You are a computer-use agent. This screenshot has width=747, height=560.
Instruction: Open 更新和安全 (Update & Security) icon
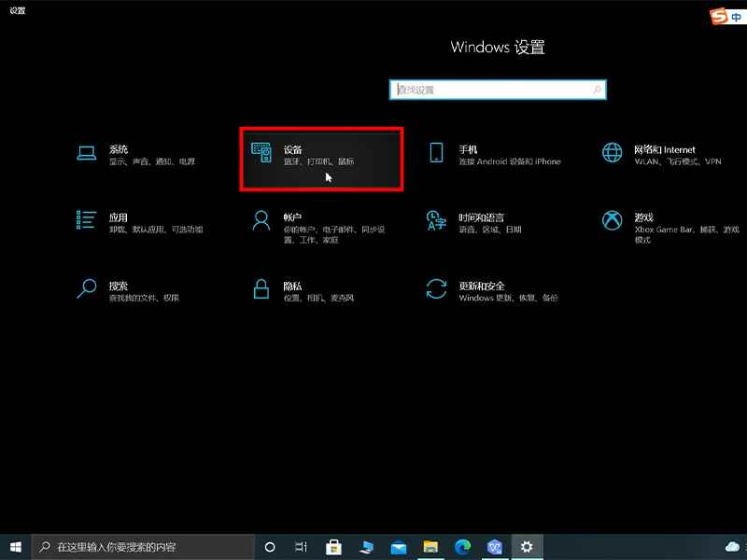point(436,288)
